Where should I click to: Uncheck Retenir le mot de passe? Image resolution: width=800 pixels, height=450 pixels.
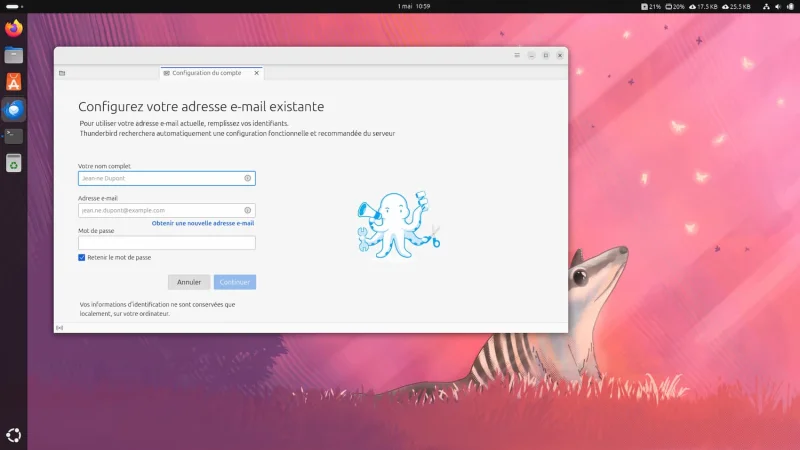click(82, 258)
